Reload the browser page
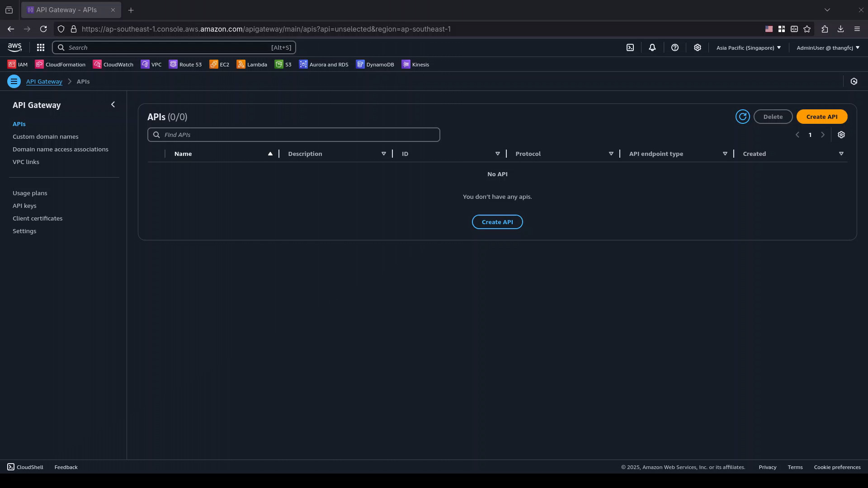This screenshot has height=488, width=868. point(43,29)
